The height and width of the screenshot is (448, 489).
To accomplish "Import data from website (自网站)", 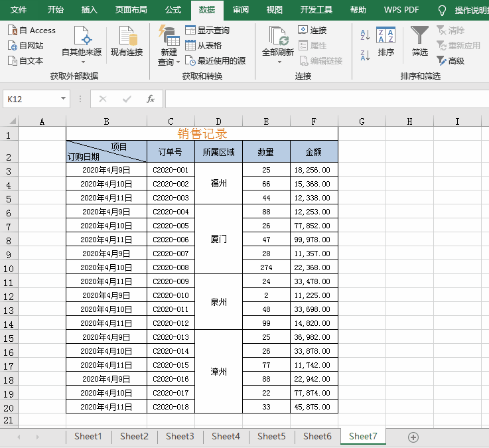I will 26,46.
